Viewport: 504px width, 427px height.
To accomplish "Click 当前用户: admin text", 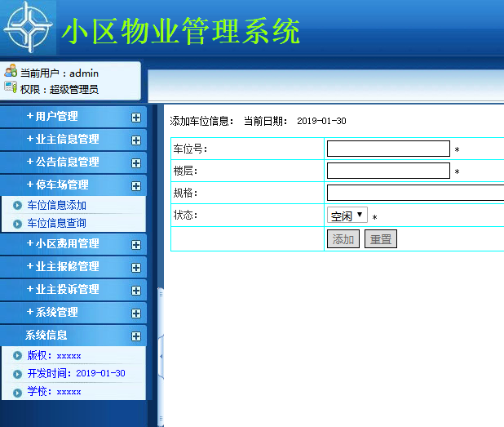I will 60,73.
